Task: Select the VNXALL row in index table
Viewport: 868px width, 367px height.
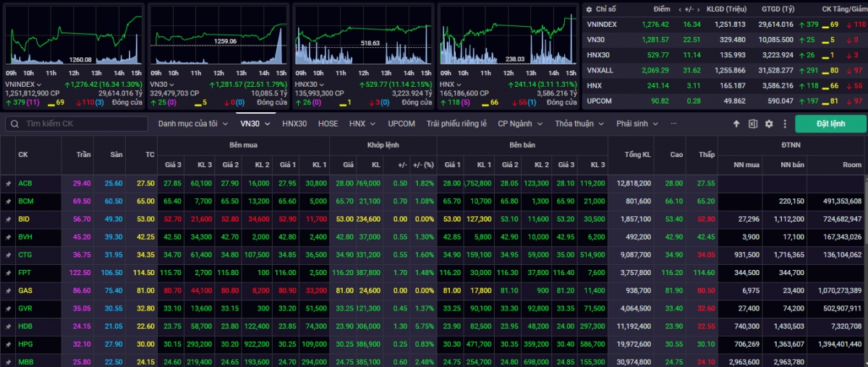Action: [x=725, y=70]
